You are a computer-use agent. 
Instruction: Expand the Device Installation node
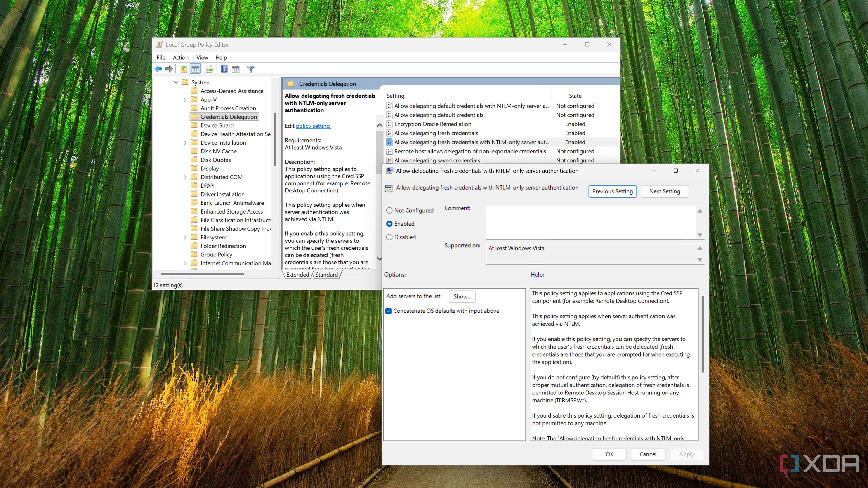tap(185, 143)
